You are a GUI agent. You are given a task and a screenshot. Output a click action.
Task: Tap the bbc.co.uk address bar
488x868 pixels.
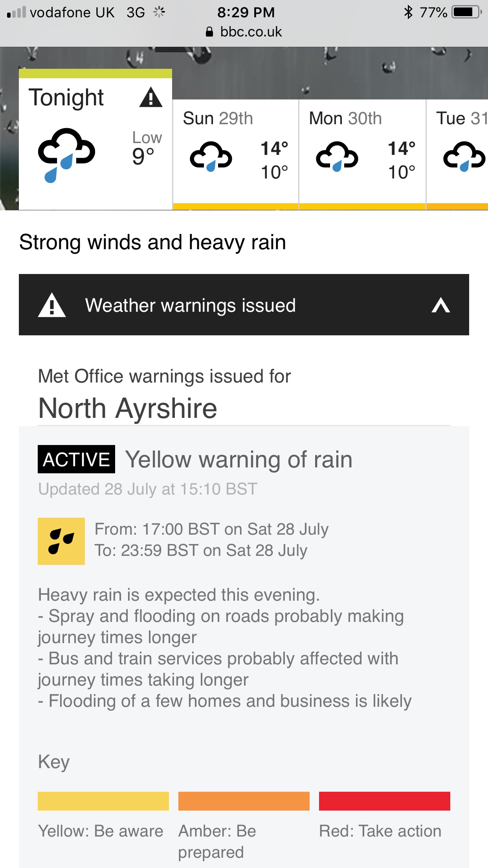click(244, 32)
